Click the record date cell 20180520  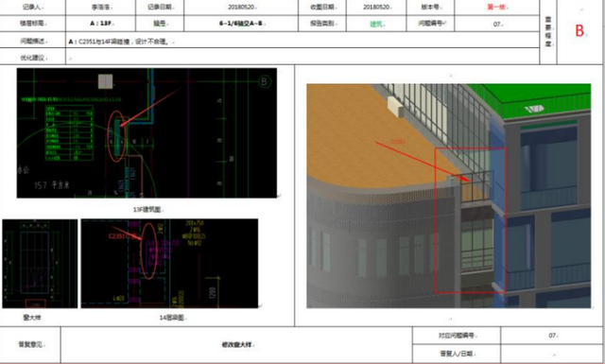241,7
